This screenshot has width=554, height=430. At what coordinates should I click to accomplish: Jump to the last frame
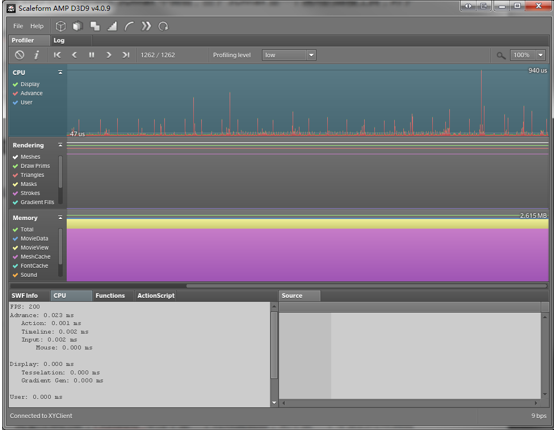[x=126, y=55]
